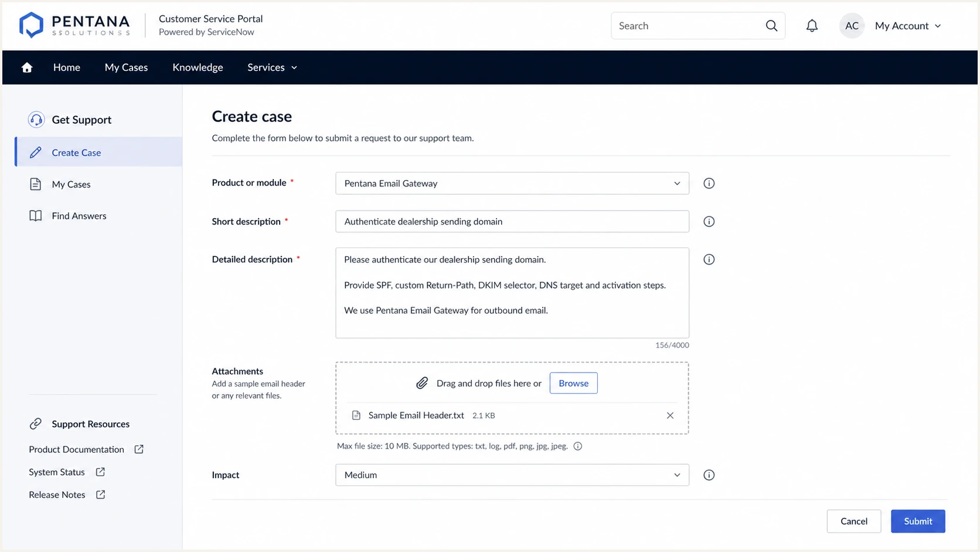Click external link icon beside System Status
Image resolution: width=980 pixels, height=552 pixels.
100,472
